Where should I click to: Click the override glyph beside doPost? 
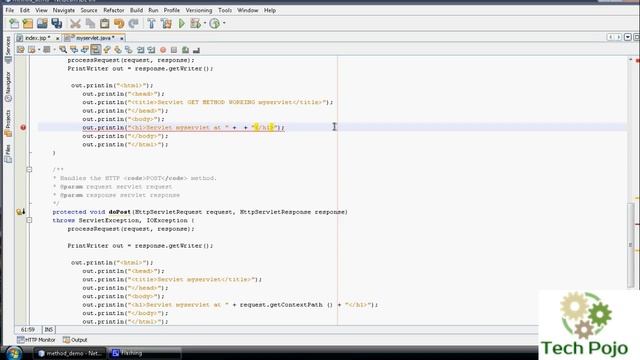tap(20, 211)
